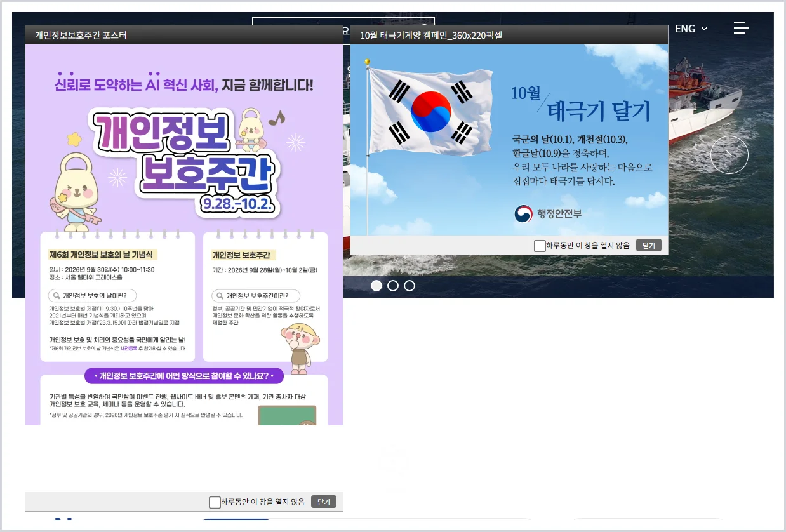Click the 개인정보 보호주간이란? search box
The image size is (786, 532).
[256, 296]
